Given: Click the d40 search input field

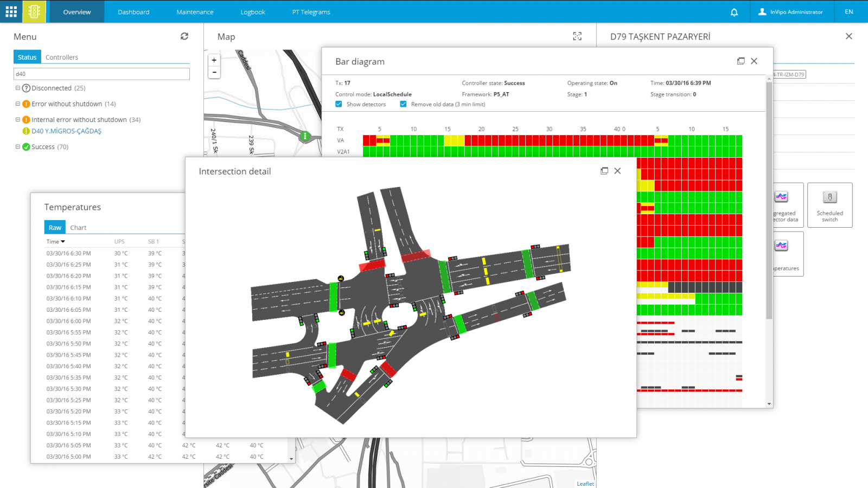Looking at the screenshot, I should click(101, 73).
